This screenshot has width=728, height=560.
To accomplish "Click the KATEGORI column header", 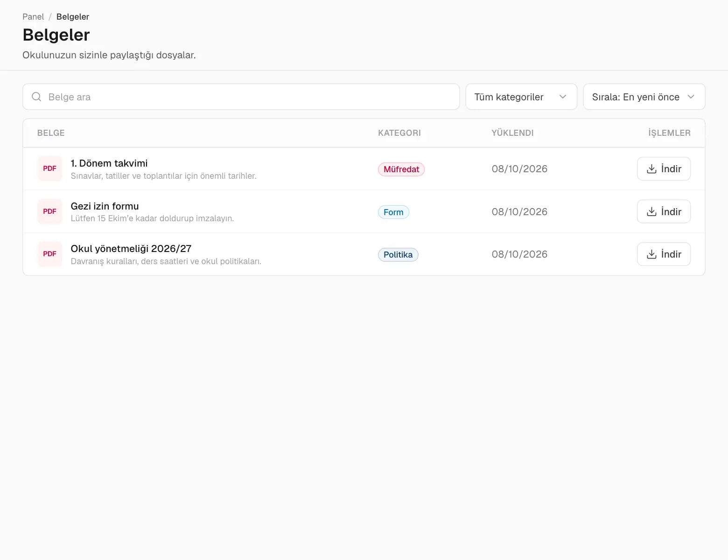I will pos(399,133).
